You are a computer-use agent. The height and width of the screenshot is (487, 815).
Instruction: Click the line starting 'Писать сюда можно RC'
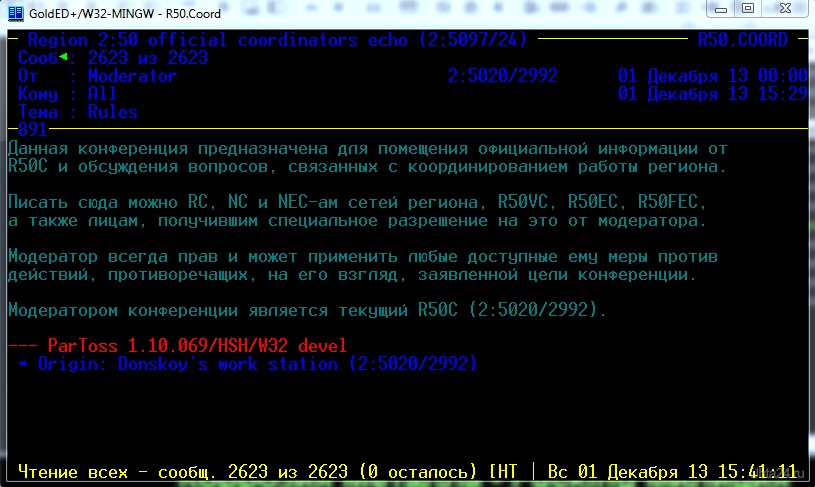coord(357,202)
